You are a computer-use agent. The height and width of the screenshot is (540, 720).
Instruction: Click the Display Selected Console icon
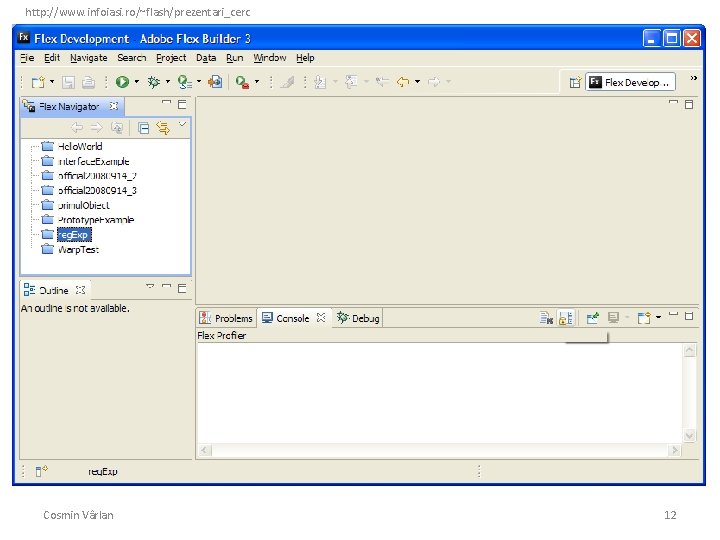[x=613, y=318]
